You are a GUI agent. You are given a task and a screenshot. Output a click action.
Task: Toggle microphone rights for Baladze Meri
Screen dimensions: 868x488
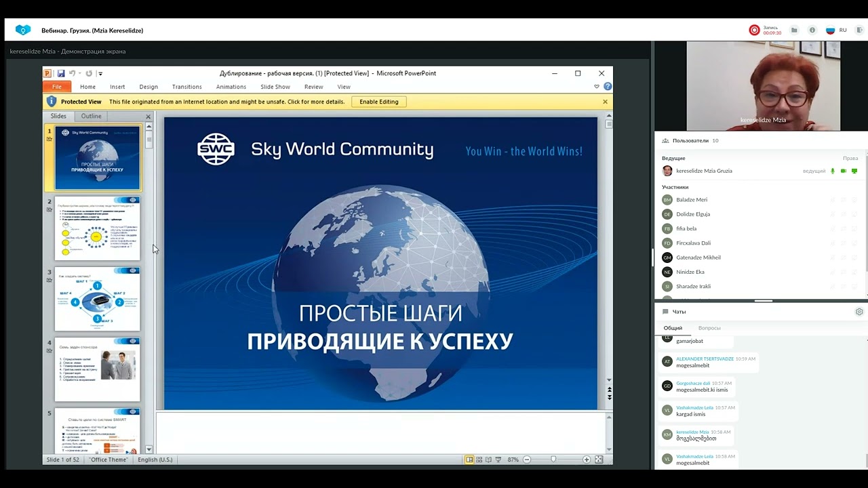pyautogui.click(x=833, y=200)
